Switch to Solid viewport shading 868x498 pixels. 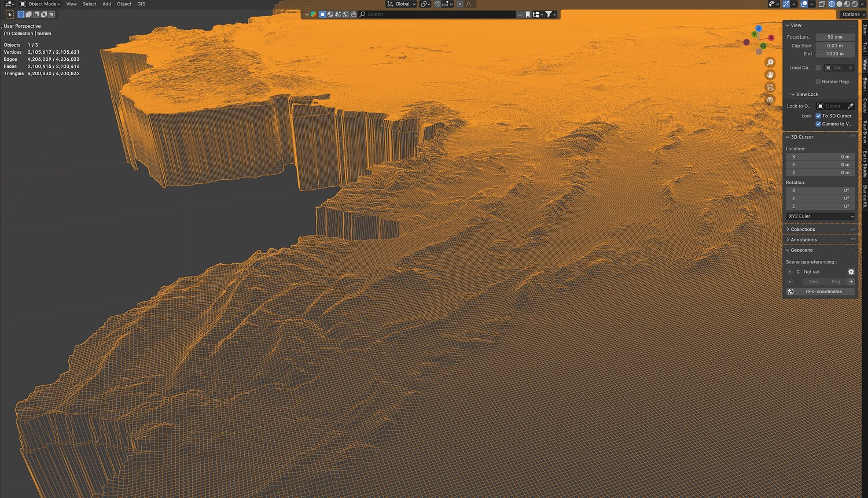point(840,4)
